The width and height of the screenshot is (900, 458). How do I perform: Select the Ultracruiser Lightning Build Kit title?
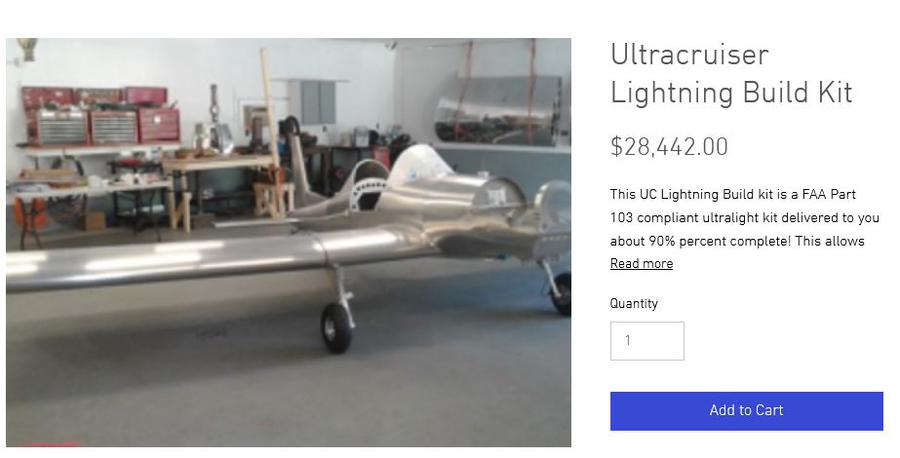(731, 74)
